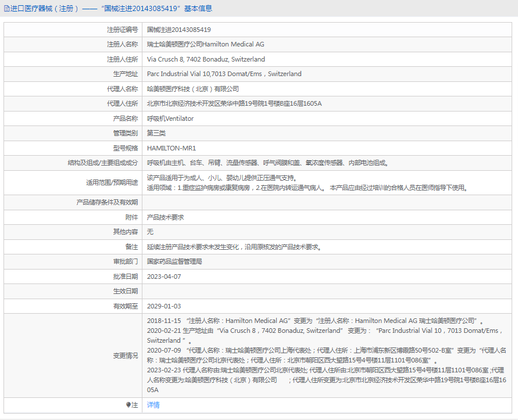Click the 代理人名称 row label
The width and height of the screenshot is (518, 420).
[122, 89]
